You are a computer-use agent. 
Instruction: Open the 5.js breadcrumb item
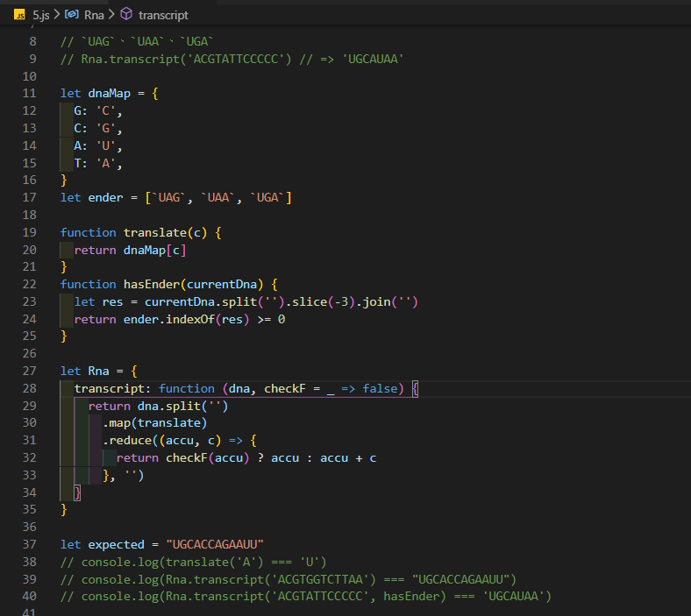coord(41,16)
